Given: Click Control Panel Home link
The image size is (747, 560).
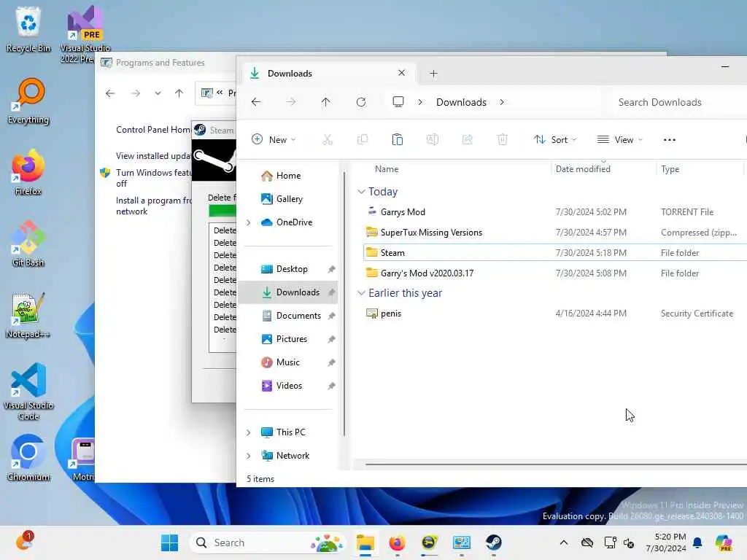Looking at the screenshot, I should tap(153, 130).
